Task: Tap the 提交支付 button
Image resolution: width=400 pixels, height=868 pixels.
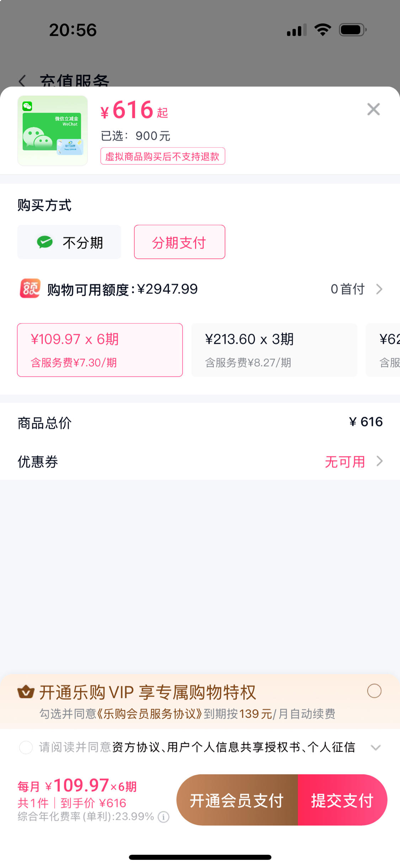Action: pyautogui.click(x=342, y=800)
